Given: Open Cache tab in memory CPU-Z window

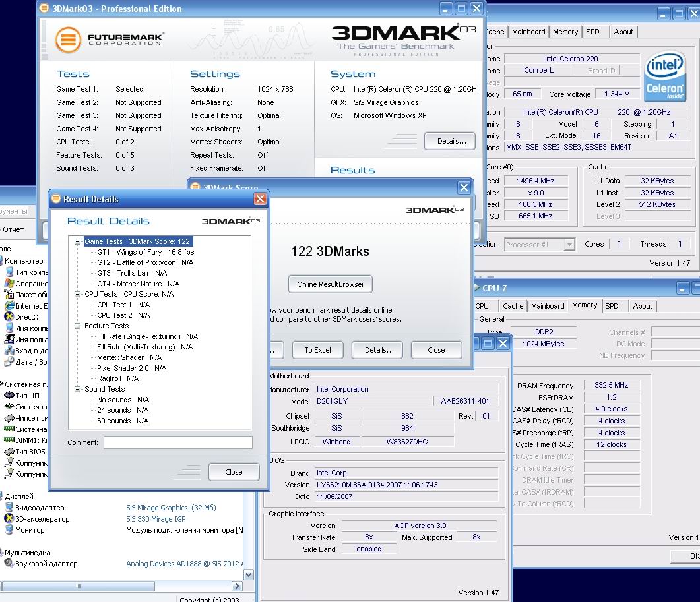Looking at the screenshot, I should tap(513, 306).
